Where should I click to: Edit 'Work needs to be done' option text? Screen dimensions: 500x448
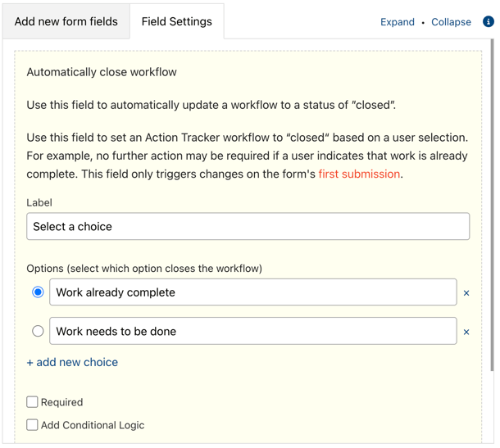[253, 331]
